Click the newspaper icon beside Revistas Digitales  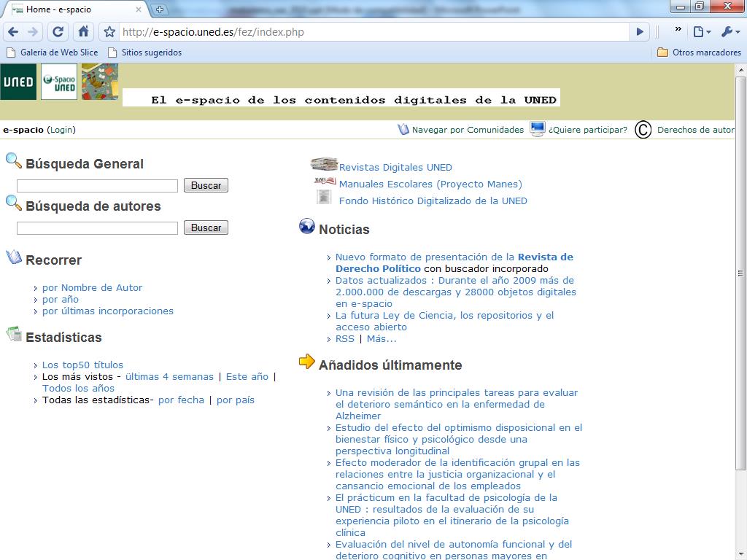[324, 164]
